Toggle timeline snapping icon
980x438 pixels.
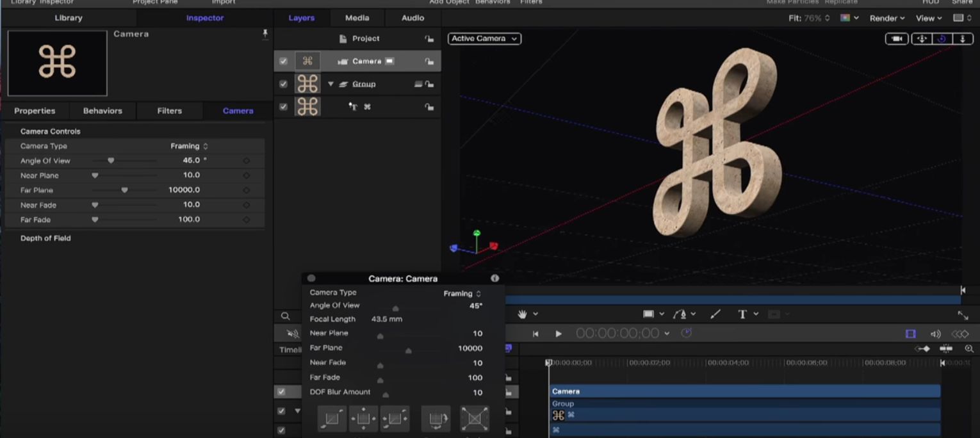[946, 349]
